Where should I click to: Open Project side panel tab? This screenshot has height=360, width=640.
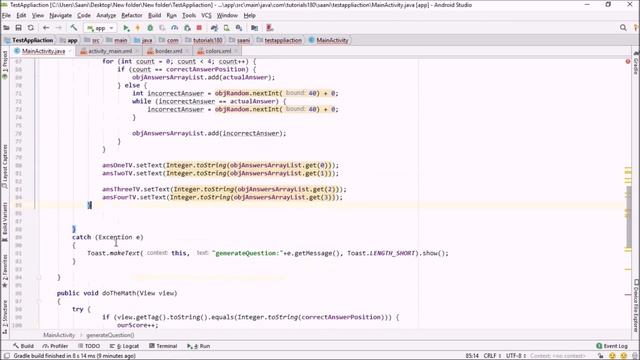[x=4, y=65]
